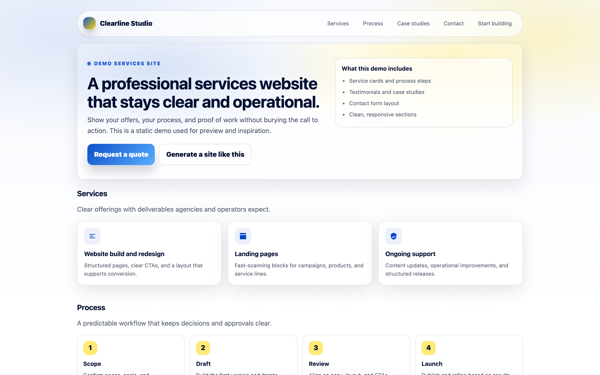
Task: Click the Review step title
Action: click(319, 364)
